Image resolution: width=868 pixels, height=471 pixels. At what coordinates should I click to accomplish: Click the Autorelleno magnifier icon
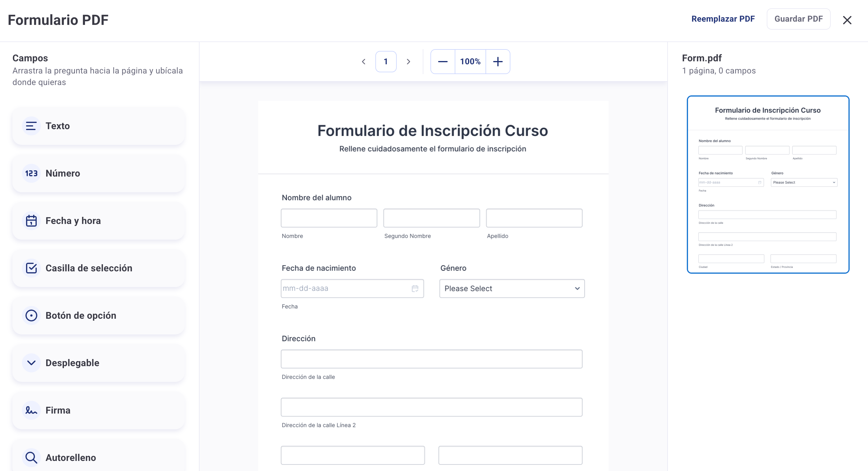31,457
